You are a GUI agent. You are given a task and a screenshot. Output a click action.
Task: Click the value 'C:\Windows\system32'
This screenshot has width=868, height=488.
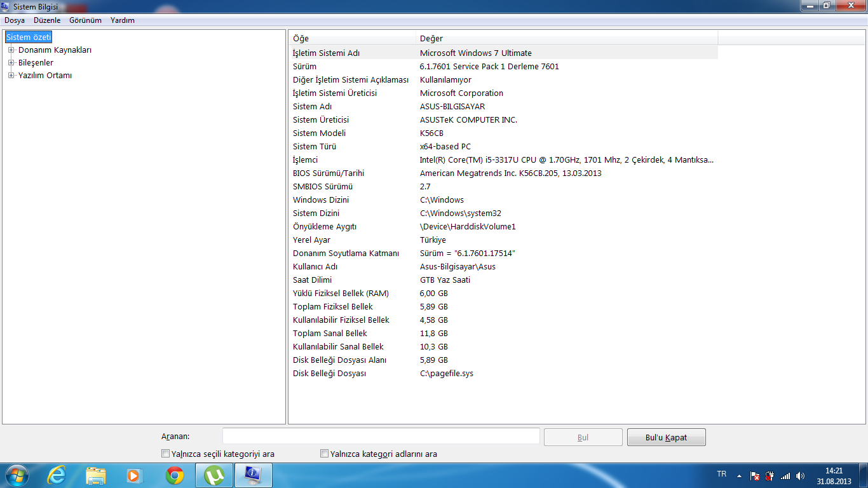point(461,213)
